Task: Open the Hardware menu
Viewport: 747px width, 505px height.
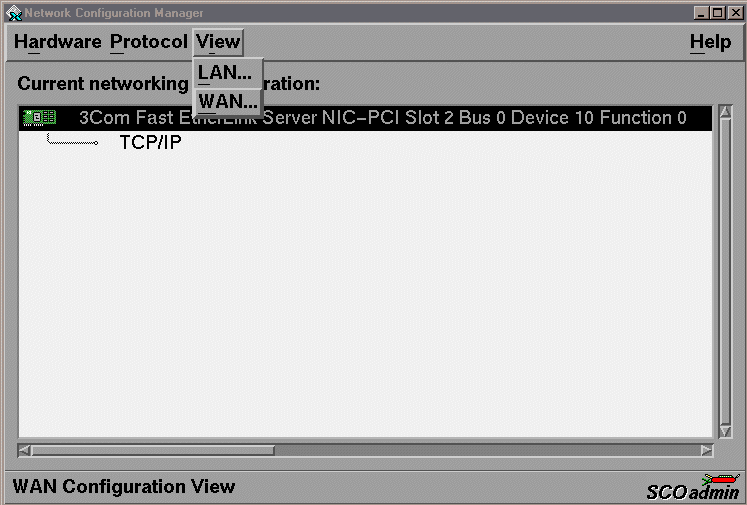Action: pos(58,42)
